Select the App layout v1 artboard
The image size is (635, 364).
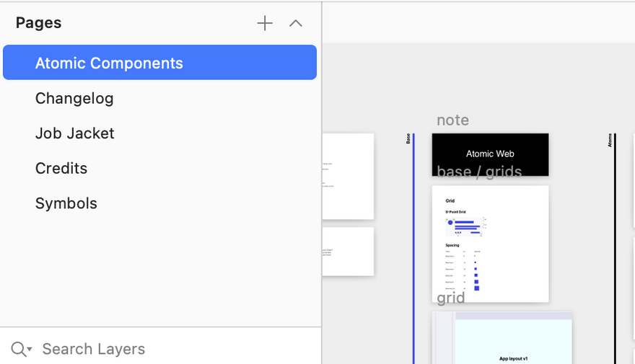(502, 338)
